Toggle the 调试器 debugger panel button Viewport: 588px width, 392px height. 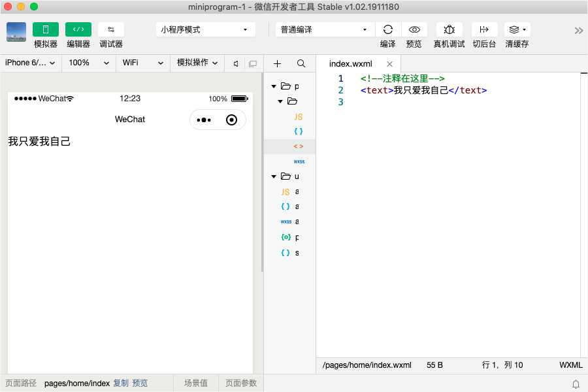tap(111, 29)
